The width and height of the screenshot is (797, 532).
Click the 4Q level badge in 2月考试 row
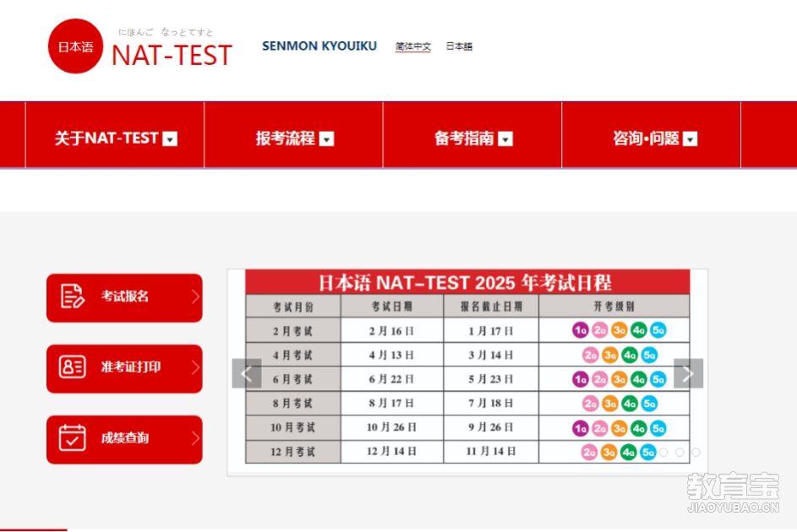[x=638, y=330]
